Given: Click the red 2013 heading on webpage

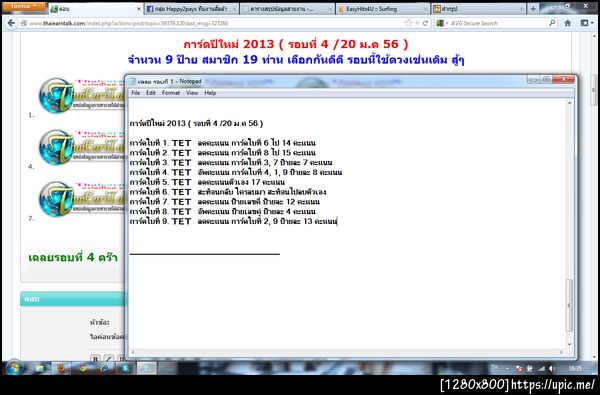Looking at the screenshot, I should click(x=296, y=44).
